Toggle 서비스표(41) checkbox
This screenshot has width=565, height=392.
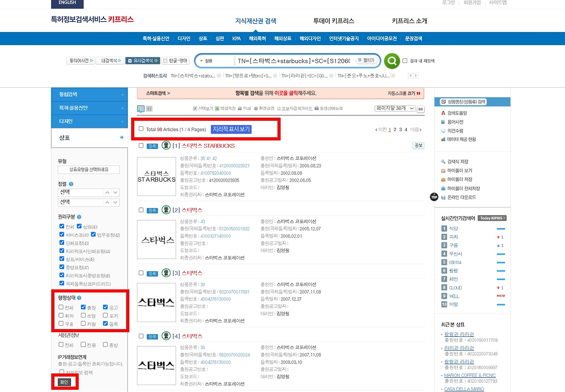(x=62, y=235)
